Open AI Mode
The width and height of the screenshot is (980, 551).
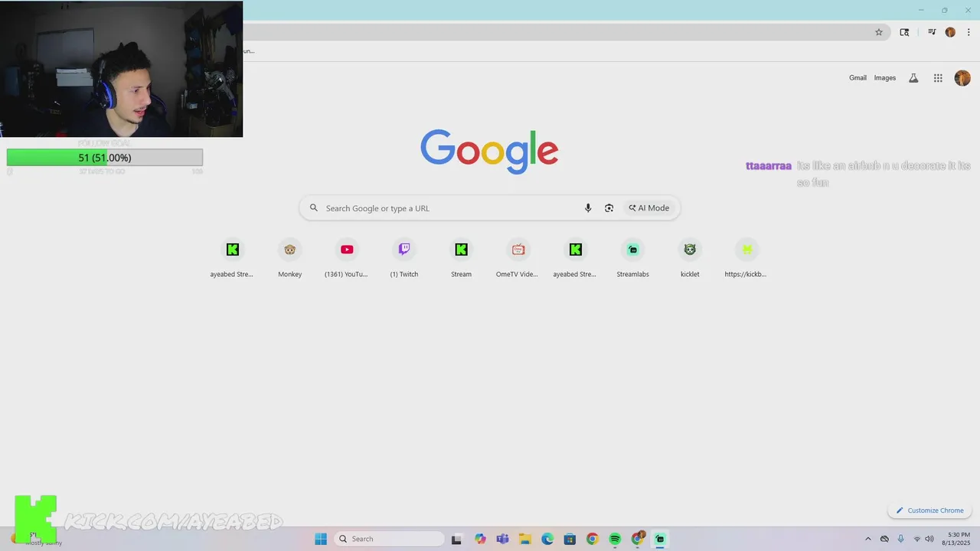(x=649, y=208)
